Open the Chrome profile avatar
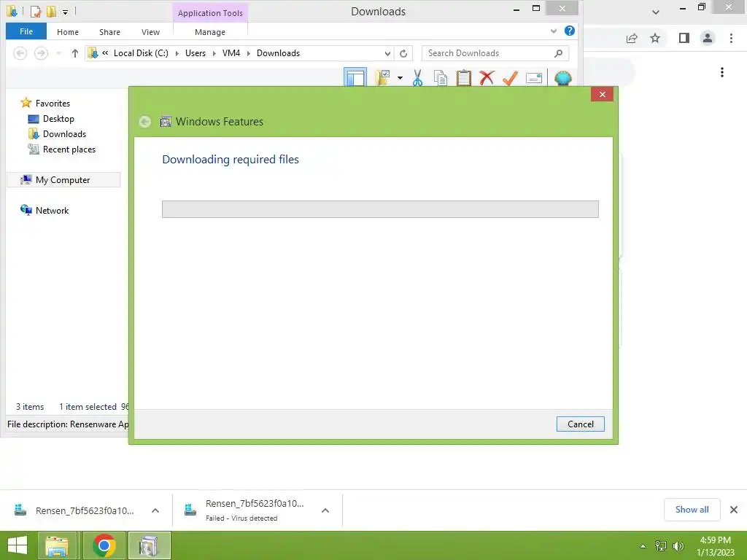The height and width of the screenshot is (560, 747). 708,38
